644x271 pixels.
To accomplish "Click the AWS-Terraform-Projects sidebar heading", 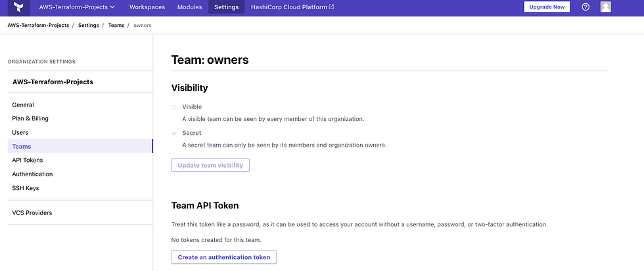I will [x=53, y=82].
